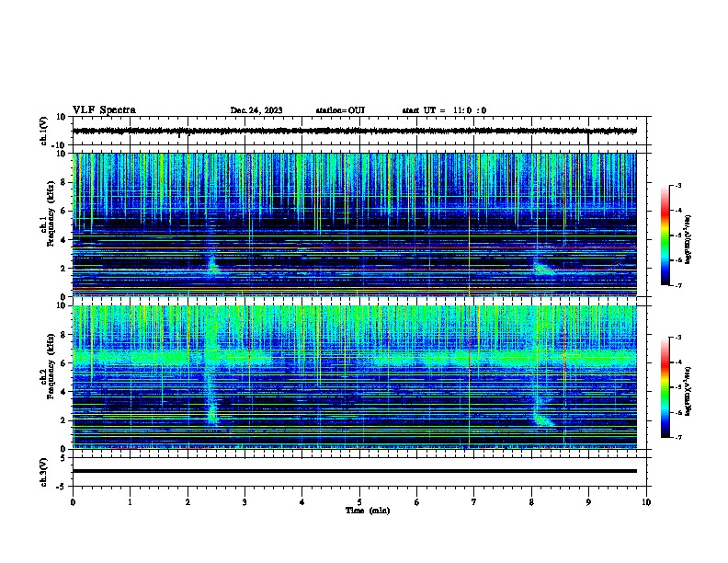Click the downward spike in ch.1 waveform near 9 min
728x563 pixels.
coord(588,139)
